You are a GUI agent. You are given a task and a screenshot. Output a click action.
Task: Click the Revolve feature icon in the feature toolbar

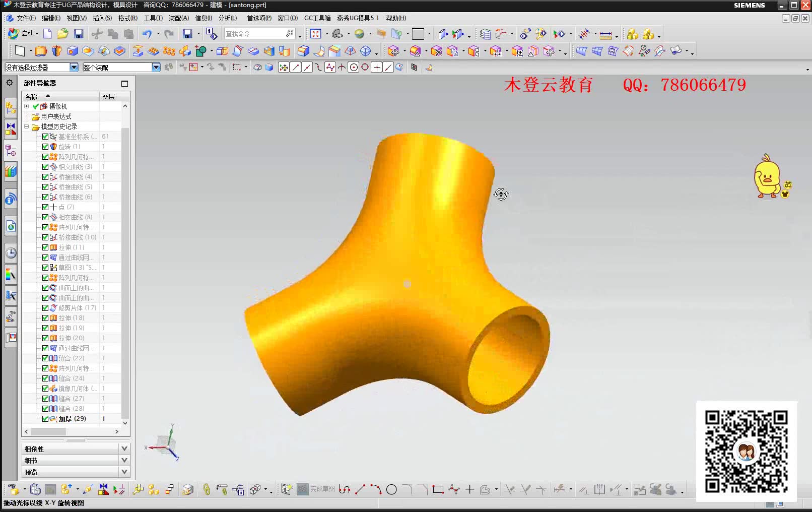coord(57,51)
